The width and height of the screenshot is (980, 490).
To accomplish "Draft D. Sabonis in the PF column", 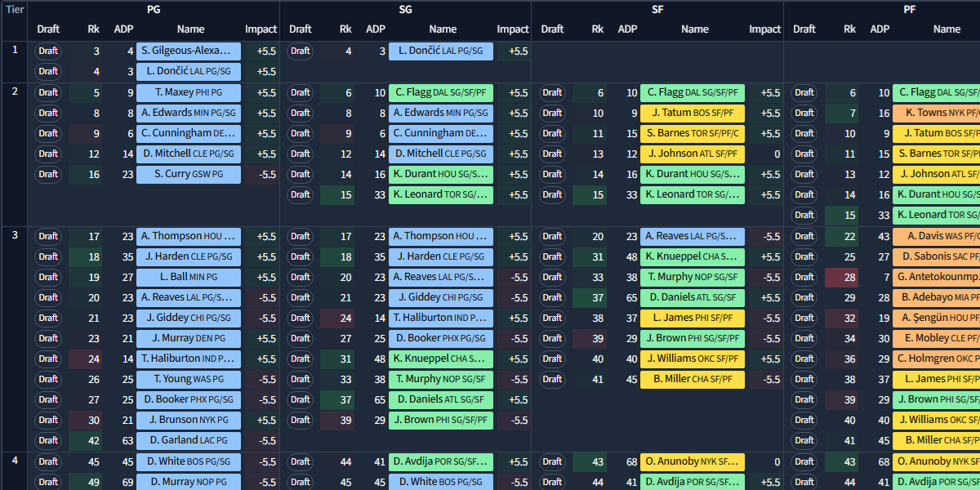I will tap(804, 257).
